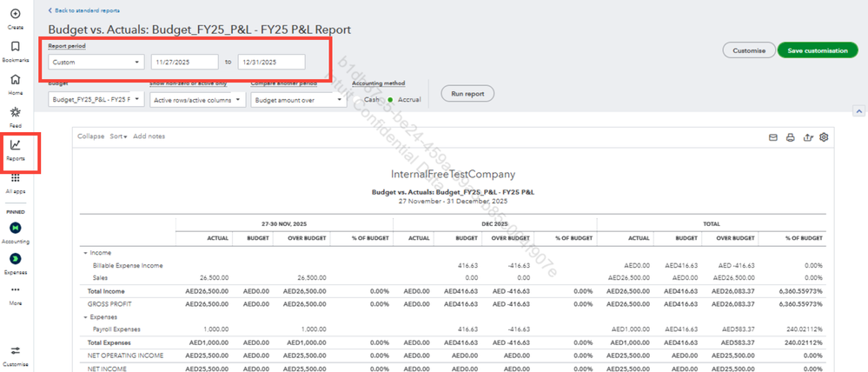Open All apps grid icon
The height and width of the screenshot is (372, 868).
(x=16, y=177)
